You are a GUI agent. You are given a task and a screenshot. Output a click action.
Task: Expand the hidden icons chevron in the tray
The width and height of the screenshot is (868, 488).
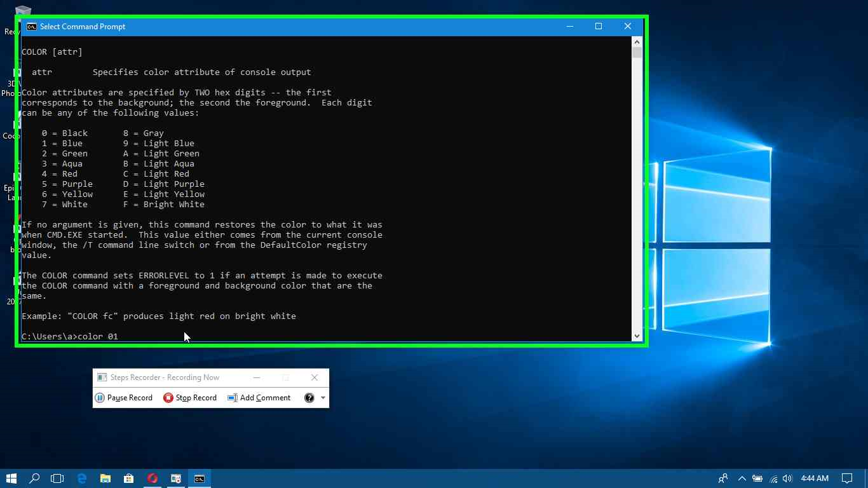[741, 478]
